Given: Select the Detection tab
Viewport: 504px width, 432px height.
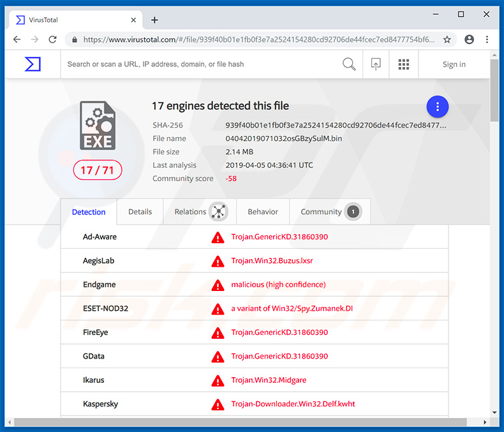Looking at the screenshot, I should point(89,212).
